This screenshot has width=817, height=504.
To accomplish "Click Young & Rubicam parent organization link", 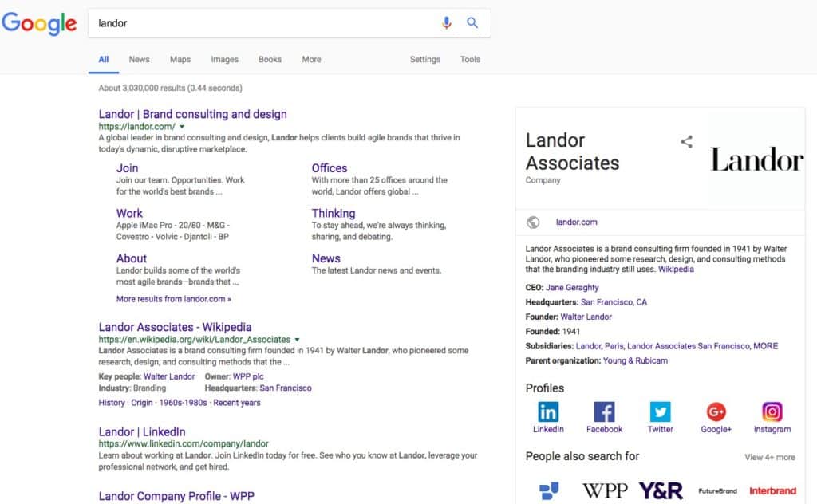I will [x=635, y=360].
